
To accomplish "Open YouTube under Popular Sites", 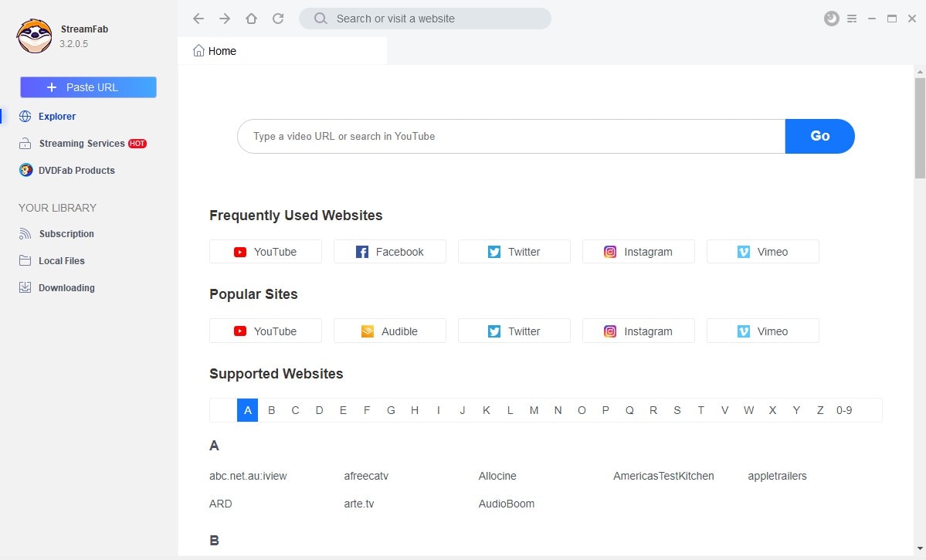I will pos(265,331).
